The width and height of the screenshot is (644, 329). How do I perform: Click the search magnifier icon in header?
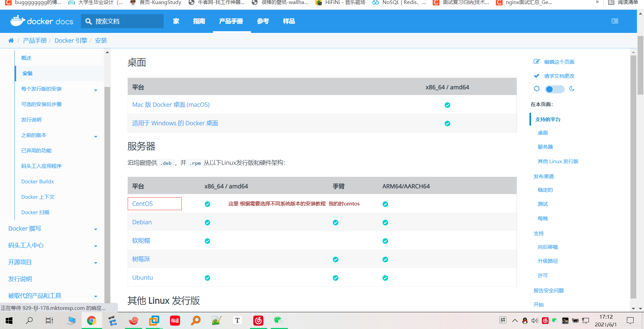[89, 21]
